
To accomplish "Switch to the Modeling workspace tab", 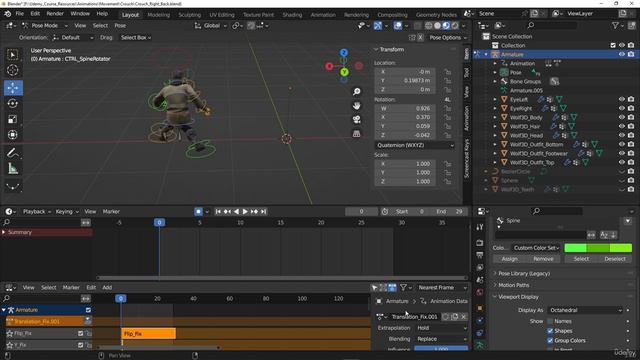I will coord(158,15).
